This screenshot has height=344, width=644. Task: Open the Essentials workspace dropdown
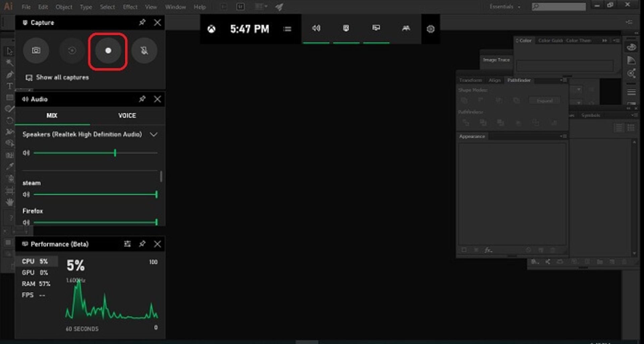(x=505, y=7)
